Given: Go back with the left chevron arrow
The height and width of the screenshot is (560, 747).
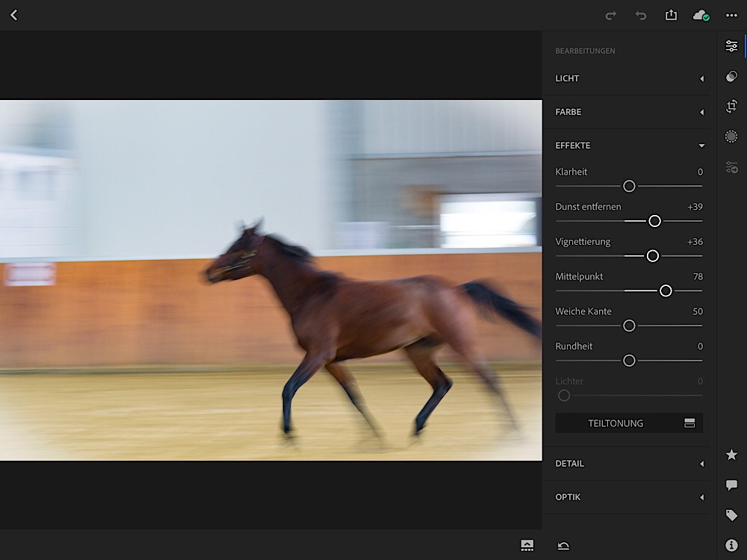Looking at the screenshot, I should [13, 15].
